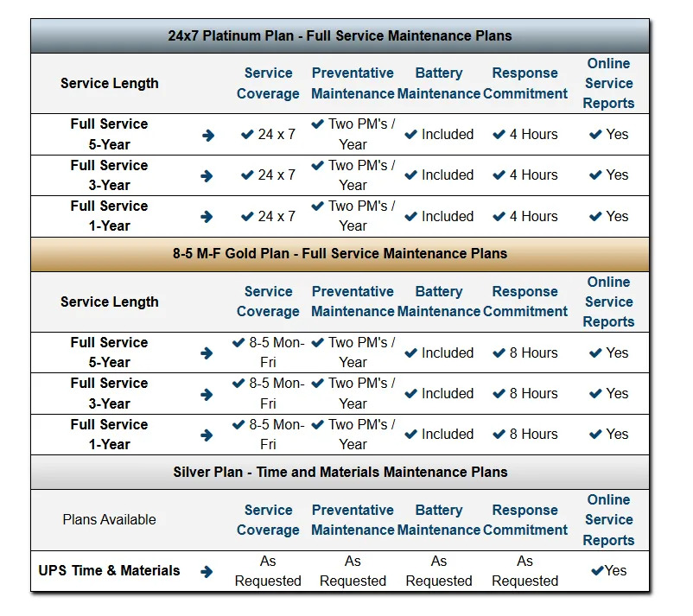Open the UPS Time & Materials plan link
Viewport: 693px width, 616px height.
pos(109,570)
